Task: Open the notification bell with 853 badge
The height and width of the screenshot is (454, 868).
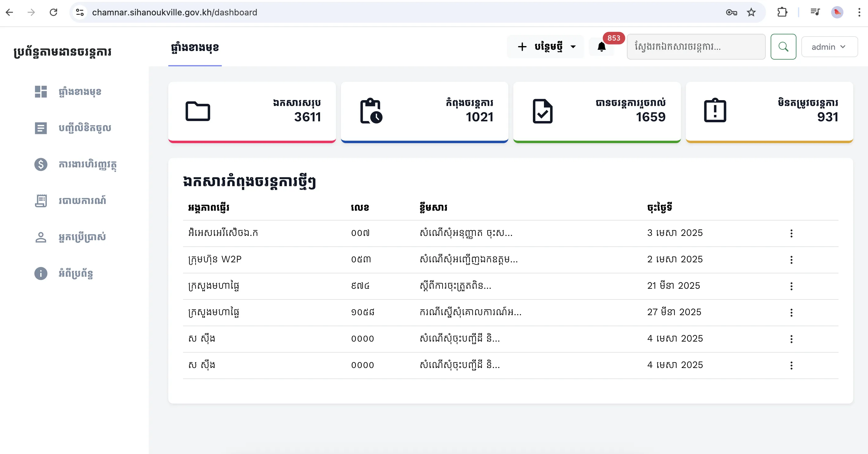Action: point(601,47)
